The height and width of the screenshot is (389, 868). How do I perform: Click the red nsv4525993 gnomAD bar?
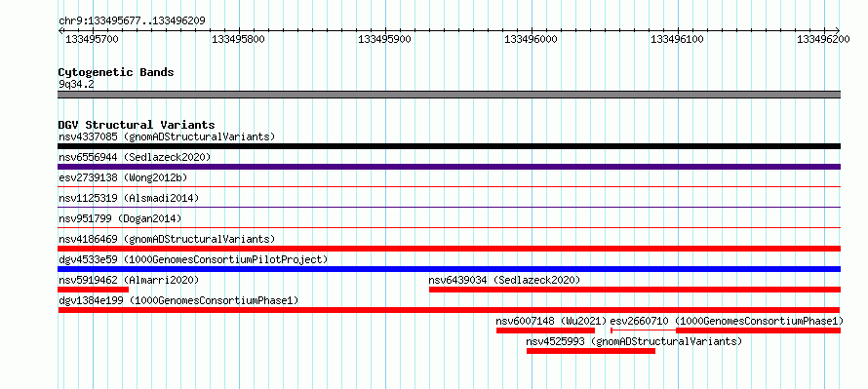(x=591, y=351)
